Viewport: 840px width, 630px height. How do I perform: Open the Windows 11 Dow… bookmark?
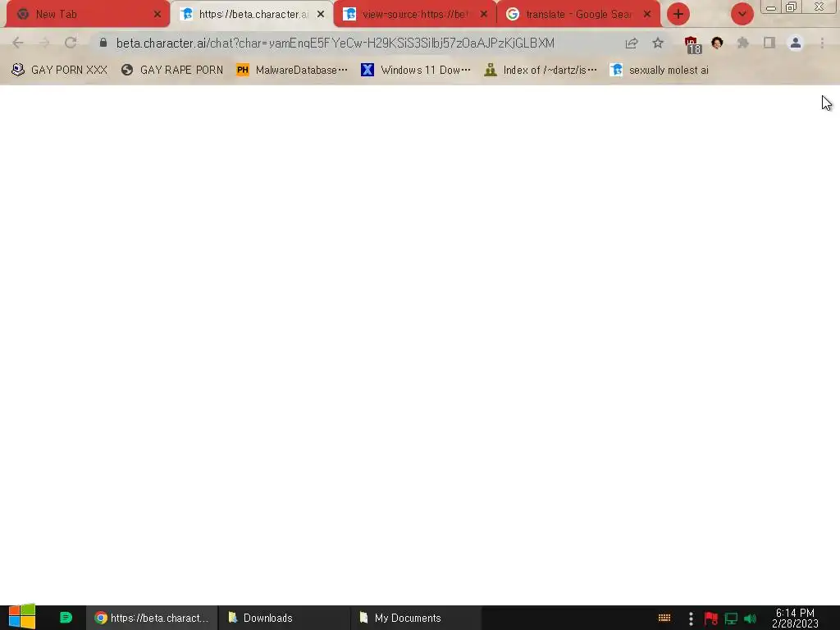click(416, 71)
